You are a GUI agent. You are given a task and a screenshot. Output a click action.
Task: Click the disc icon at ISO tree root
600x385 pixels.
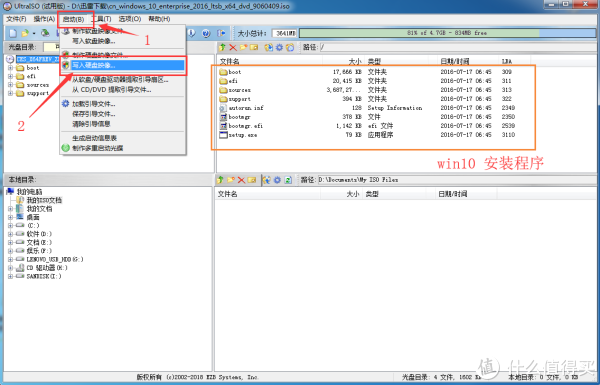click(x=10, y=59)
